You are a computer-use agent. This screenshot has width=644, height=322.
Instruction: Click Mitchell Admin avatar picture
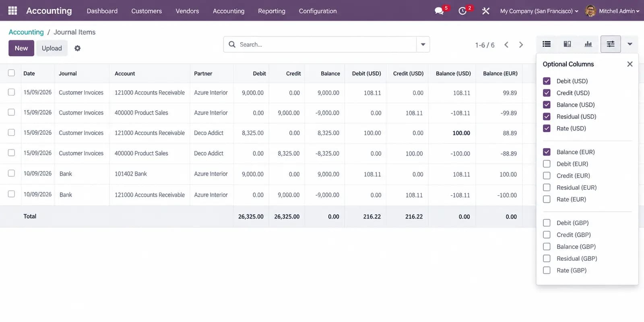click(590, 11)
